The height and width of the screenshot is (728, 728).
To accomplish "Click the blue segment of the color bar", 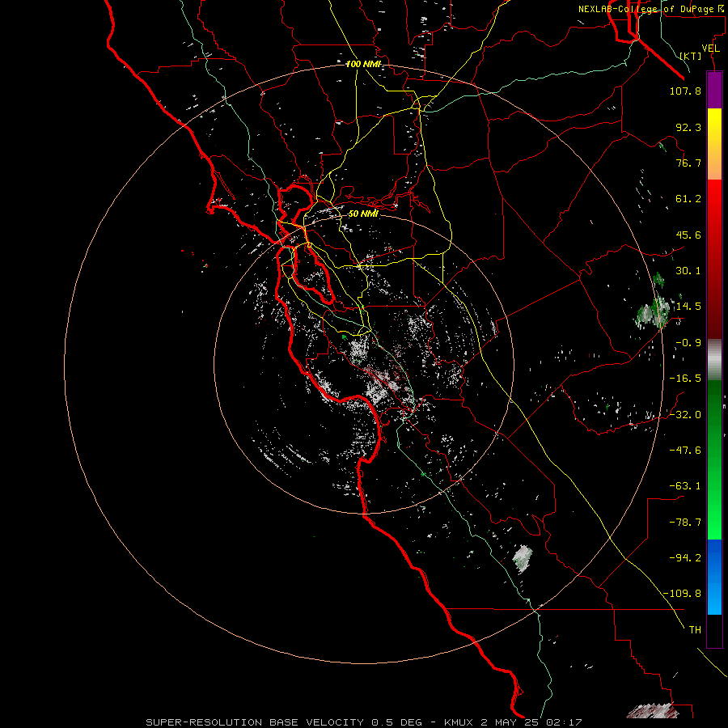I will pyautogui.click(x=714, y=577).
